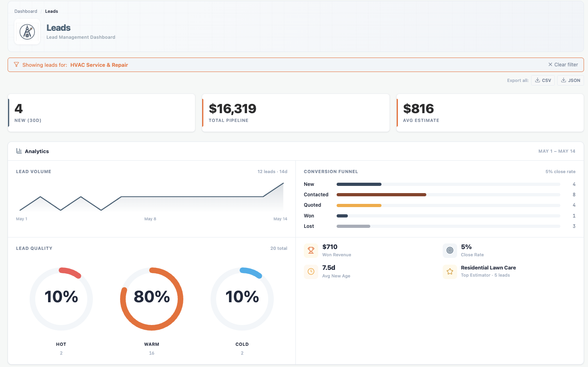Click 'Residential Lawn Care' top estimator

[x=488, y=268]
